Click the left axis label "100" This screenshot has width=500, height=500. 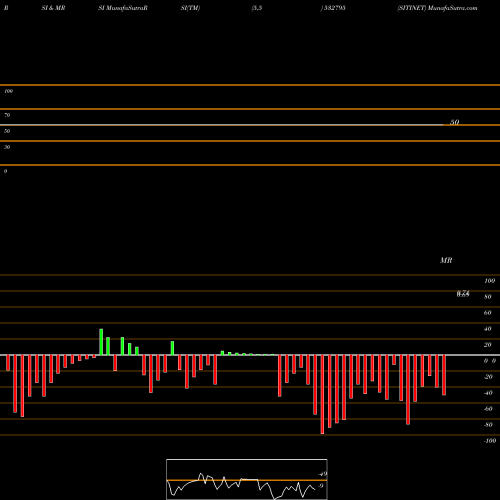coord(8,91)
